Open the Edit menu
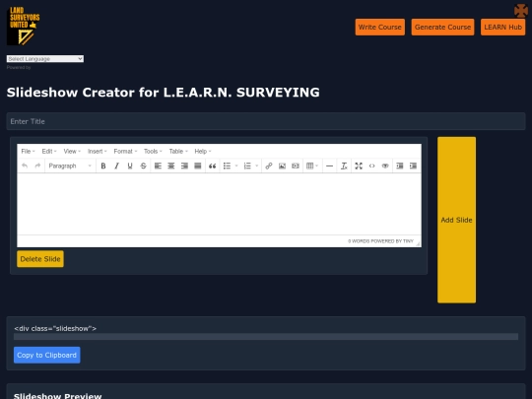The height and width of the screenshot is (399, 532). 49,152
